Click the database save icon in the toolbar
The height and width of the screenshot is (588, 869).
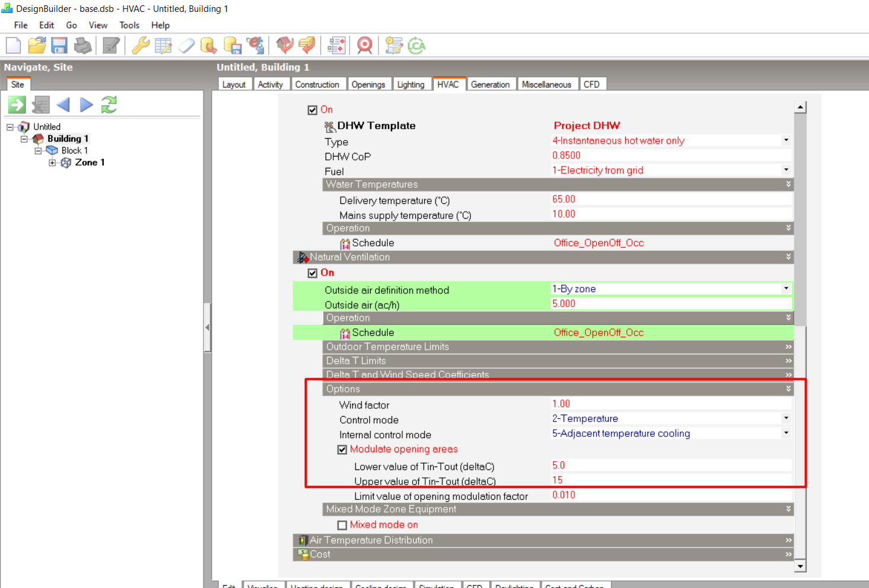[x=233, y=46]
